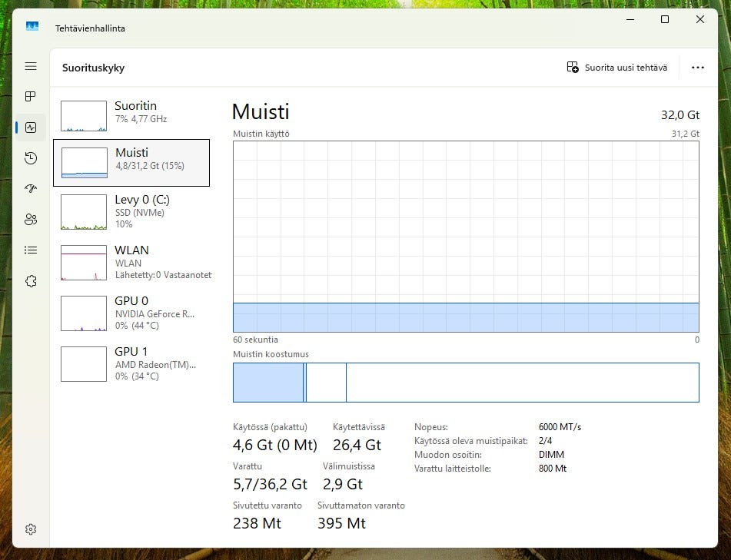Open the Details list icon
This screenshot has width=731, height=560.
click(x=31, y=250)
